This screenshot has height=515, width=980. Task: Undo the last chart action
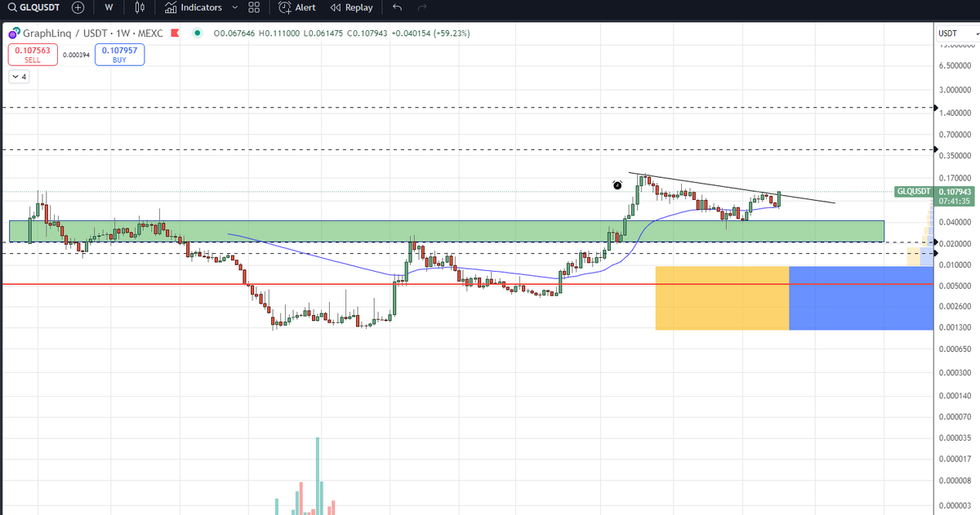tap(397, 7)
